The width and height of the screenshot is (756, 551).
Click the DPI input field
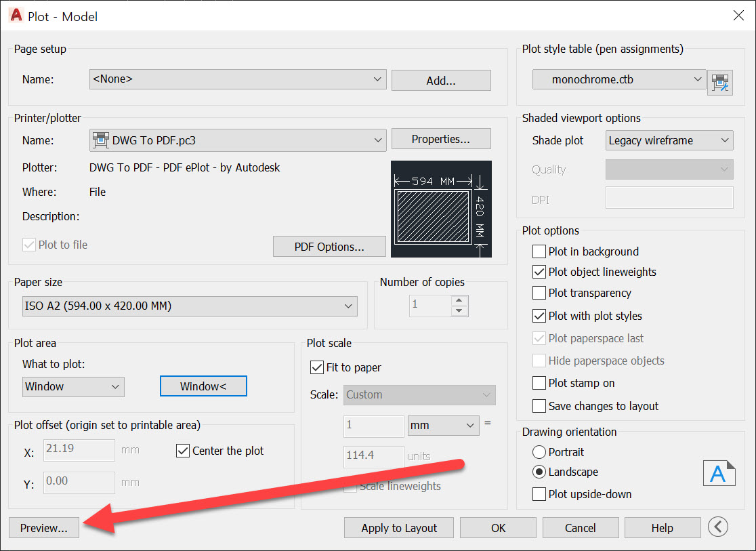click(669, 198)
